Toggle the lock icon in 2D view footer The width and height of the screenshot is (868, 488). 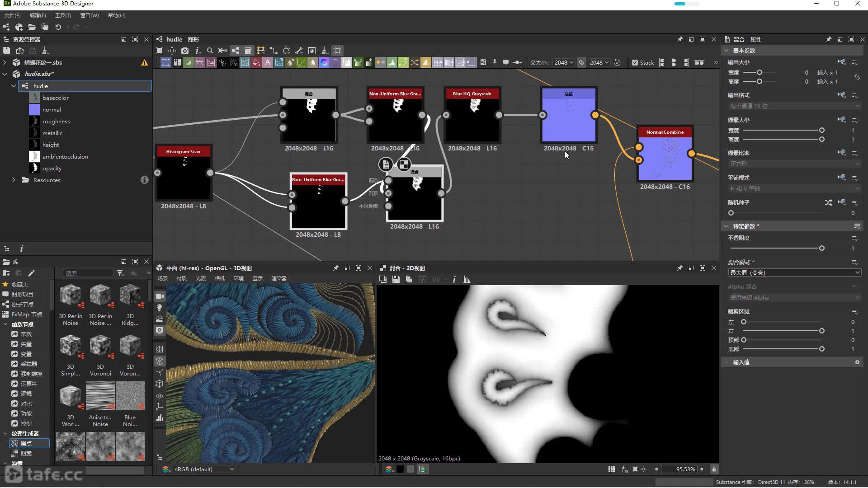(714, 469)
